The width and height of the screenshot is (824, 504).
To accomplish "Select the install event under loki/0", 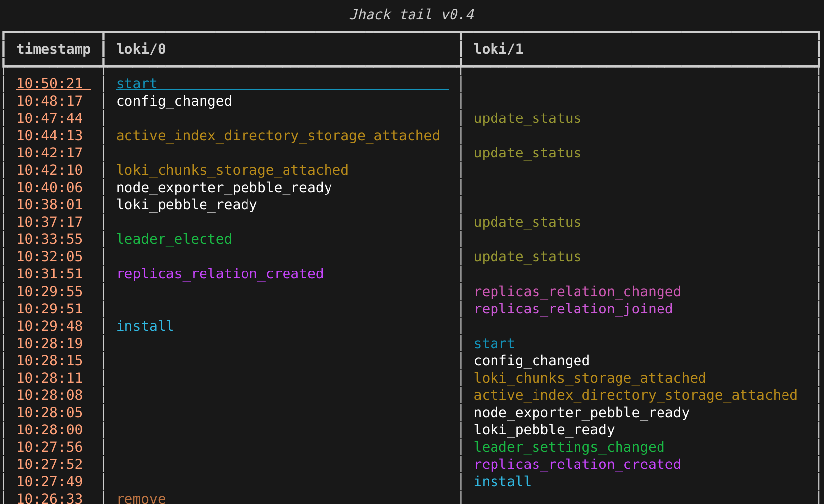I will 145,326.
